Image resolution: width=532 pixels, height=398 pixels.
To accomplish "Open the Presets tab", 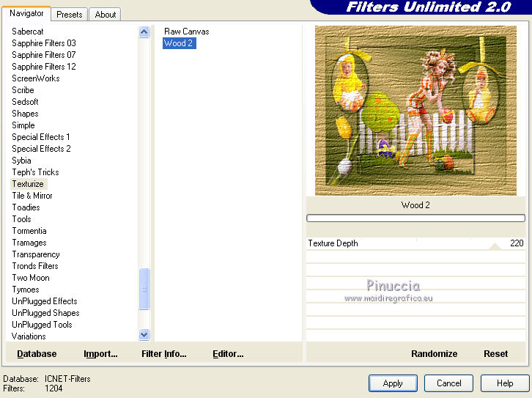I will [x=69, y=15].
